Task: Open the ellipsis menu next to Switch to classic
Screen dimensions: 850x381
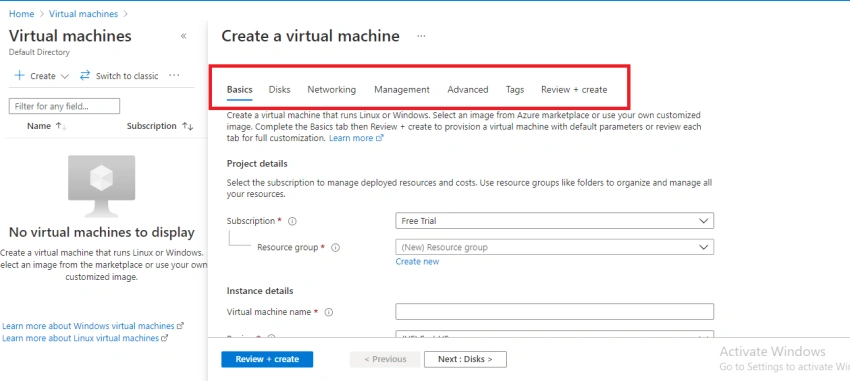Action: (174, 75)
